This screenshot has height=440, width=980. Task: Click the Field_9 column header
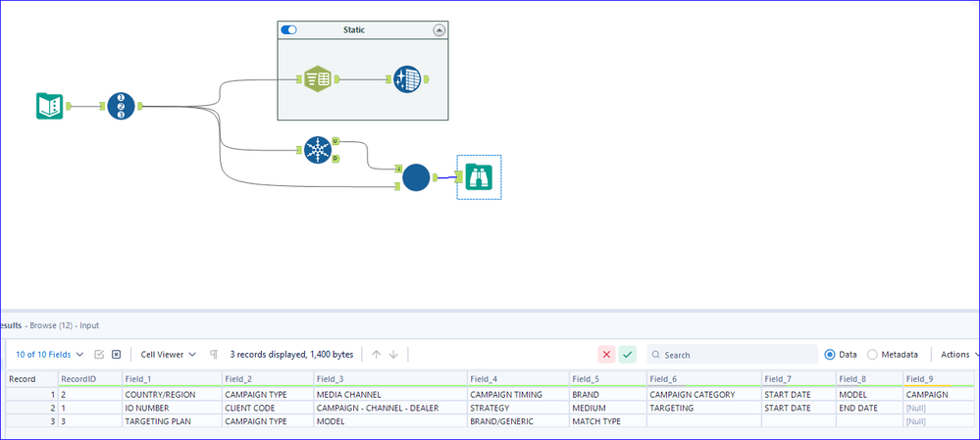tap(939, 379)
